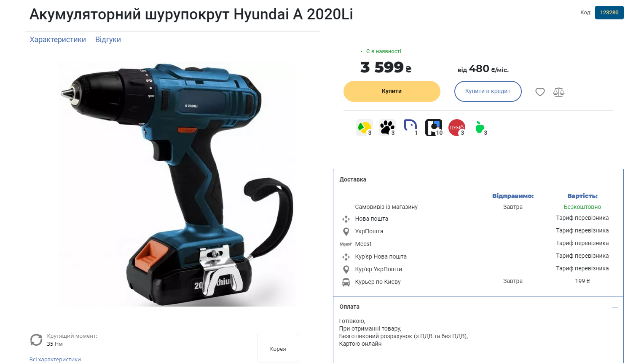The width and height of the screenshot is (644, 363).
Task: Click the blue bracket installment icon marked 1
Action: click(x=411, y=128)
